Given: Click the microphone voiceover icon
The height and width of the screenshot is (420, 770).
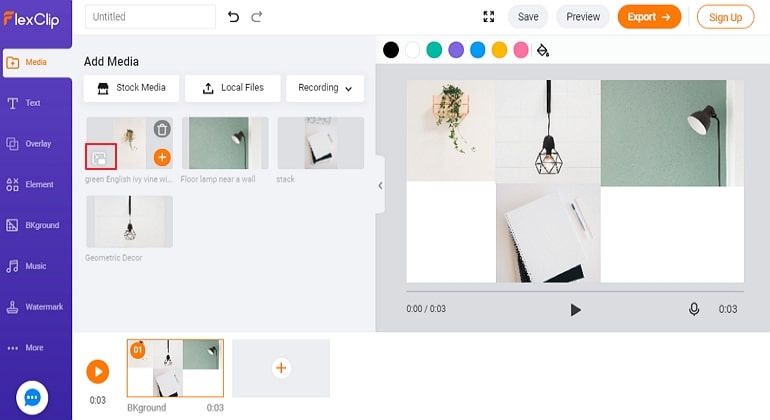Looking at the screenshot, I should point(694,309).
